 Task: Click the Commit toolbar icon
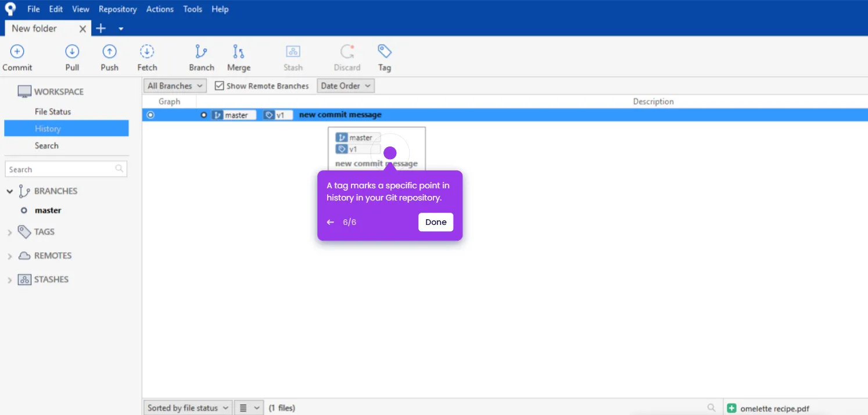click(17, 51)
